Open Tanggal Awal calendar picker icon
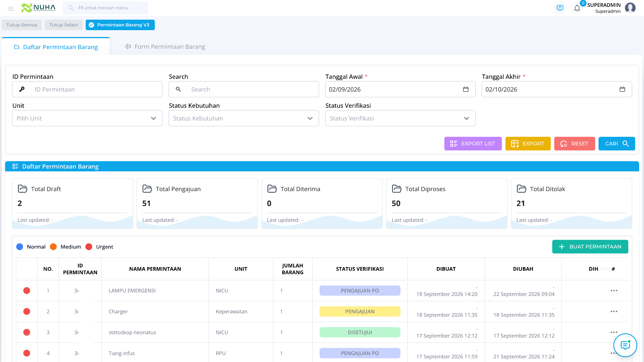The height and width of the screenshot is (362, 644). pyautogui.click(x=466, y=89)
